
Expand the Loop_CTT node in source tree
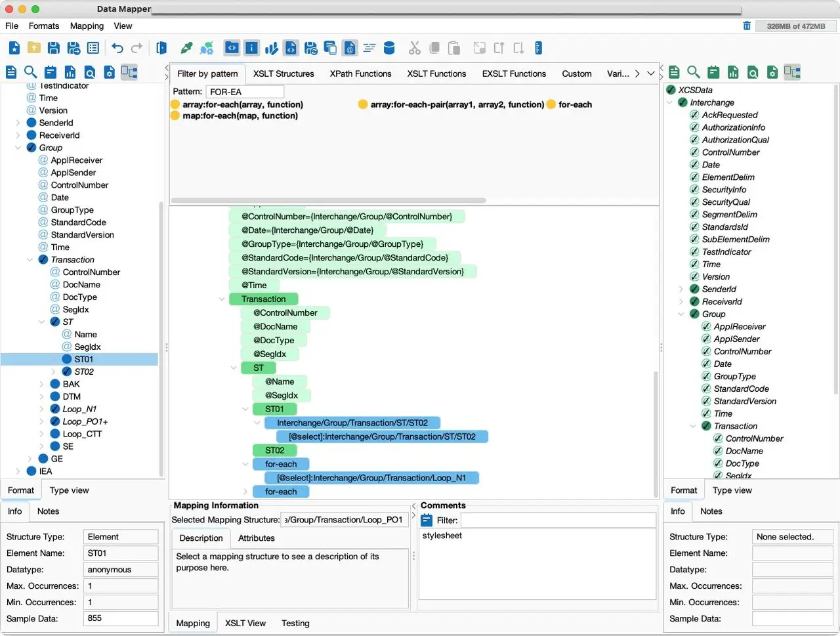coord(41,434)
